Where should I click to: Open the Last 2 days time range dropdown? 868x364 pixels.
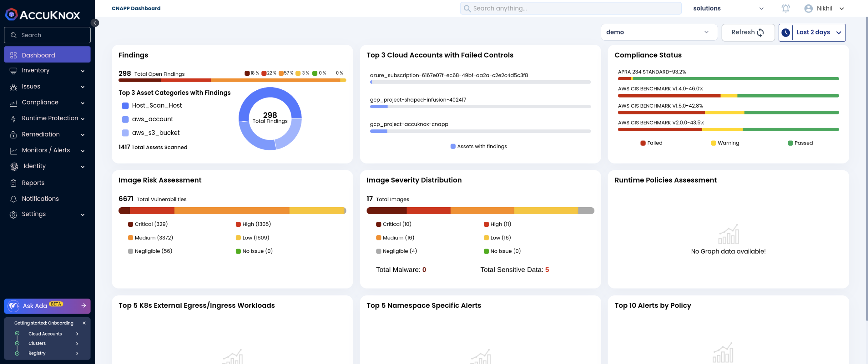coord(812,32)
